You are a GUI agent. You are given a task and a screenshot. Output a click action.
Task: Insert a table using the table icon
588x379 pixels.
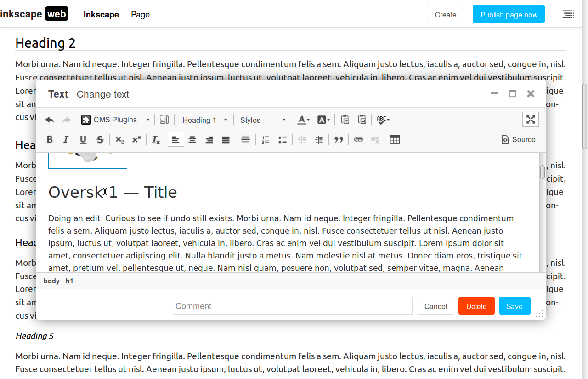pos(395,140)
